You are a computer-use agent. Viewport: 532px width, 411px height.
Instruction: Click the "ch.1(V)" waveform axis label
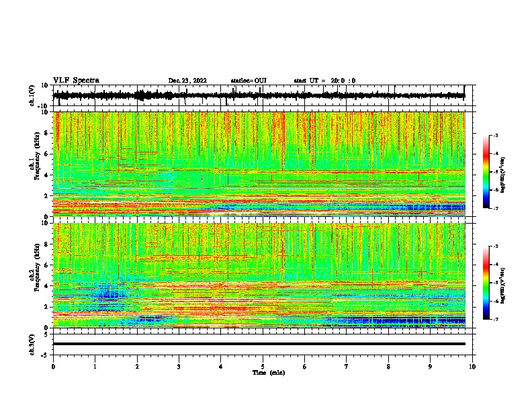click(32, 95)
